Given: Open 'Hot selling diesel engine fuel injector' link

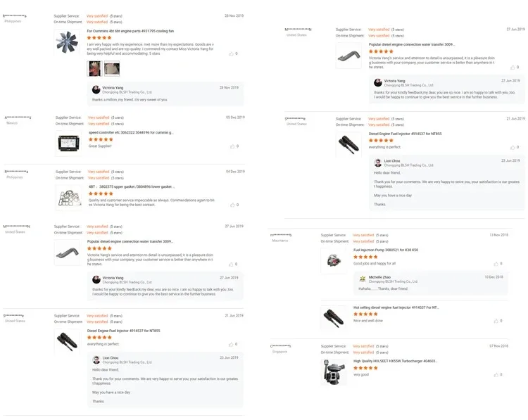Looking at the screenshot, I should tap(396, 307).
